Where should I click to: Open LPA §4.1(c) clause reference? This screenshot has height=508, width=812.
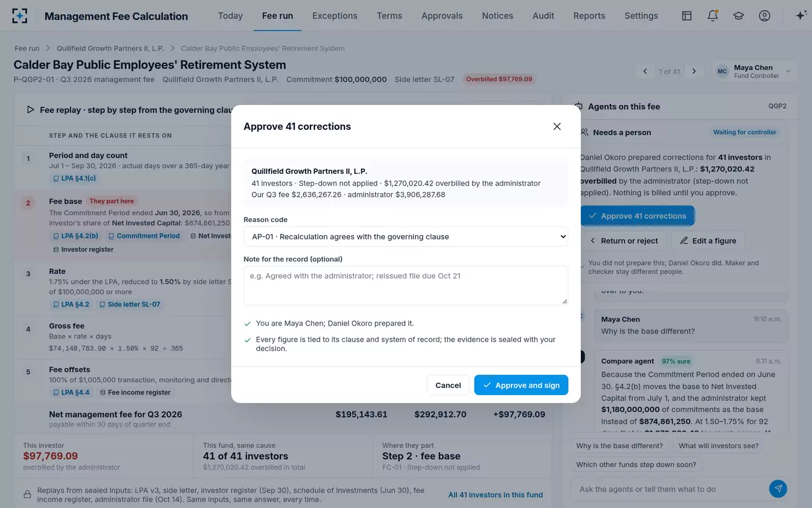[74, 178]
